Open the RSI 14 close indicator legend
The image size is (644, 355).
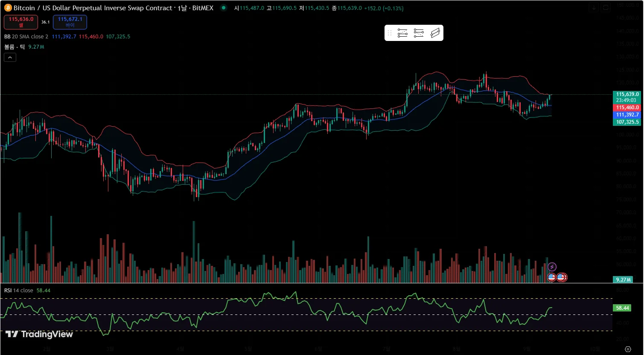pyautogui.click(x=19, y=290)
